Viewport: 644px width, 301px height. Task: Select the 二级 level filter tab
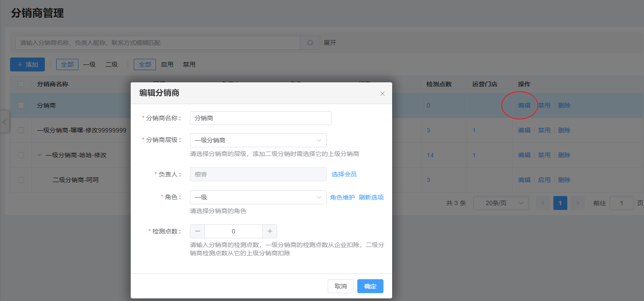tap(112, 64)
